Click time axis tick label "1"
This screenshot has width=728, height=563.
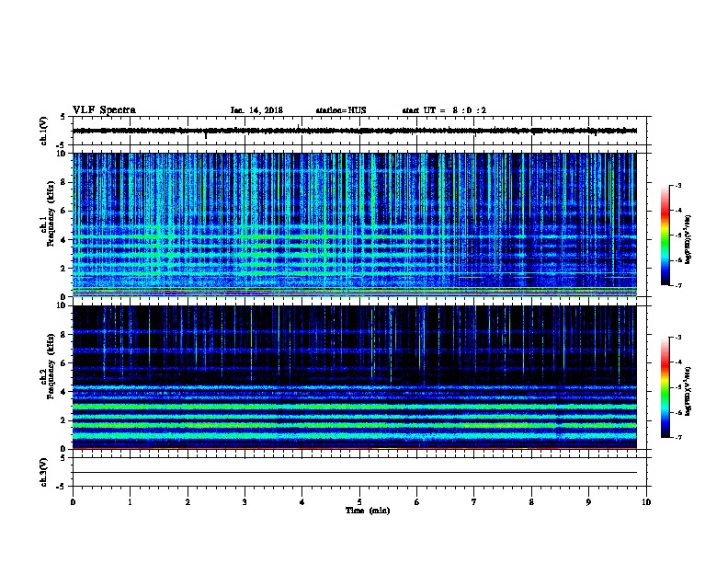(x=130, y=502)
